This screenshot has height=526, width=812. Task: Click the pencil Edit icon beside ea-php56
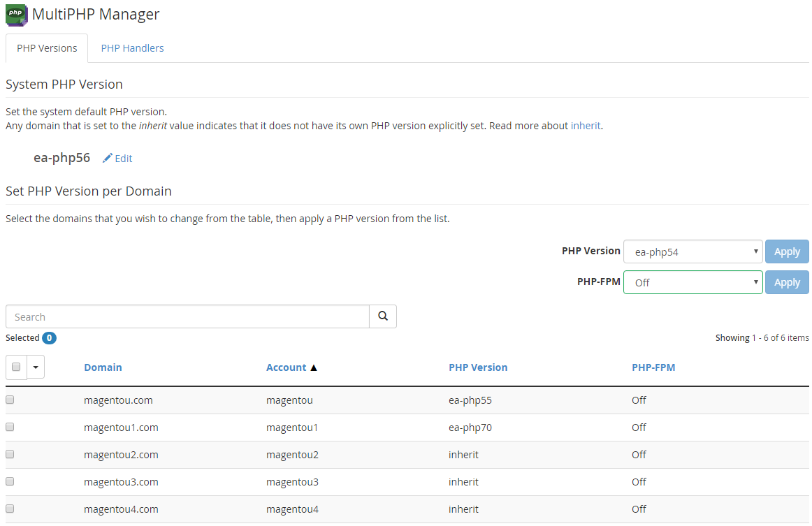[107, 158]
